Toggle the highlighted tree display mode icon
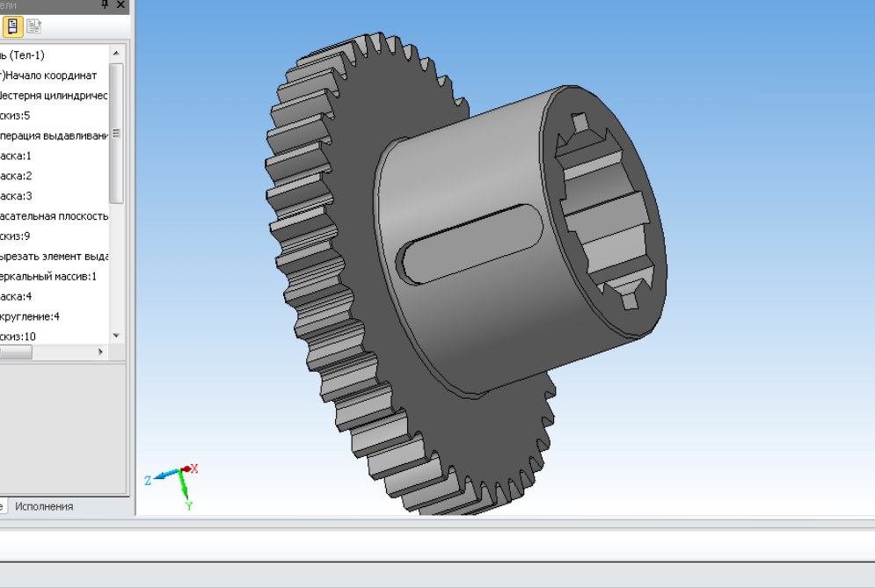 pos(13,26)
